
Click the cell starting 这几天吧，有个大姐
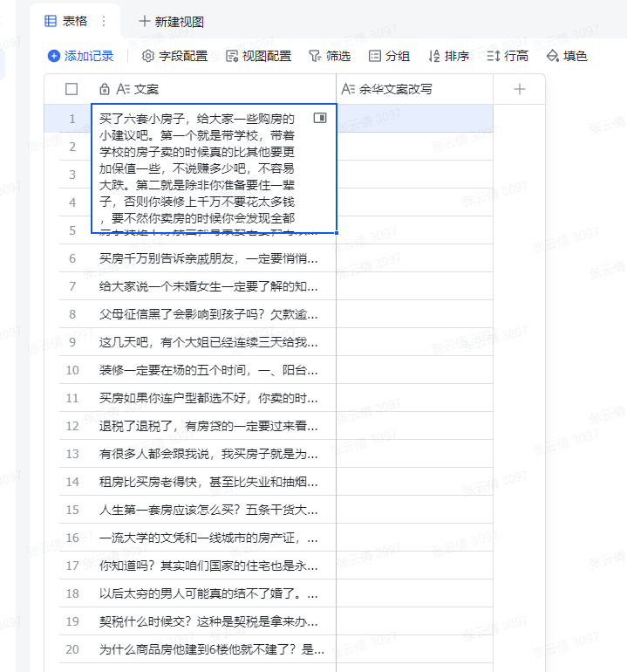214,342
